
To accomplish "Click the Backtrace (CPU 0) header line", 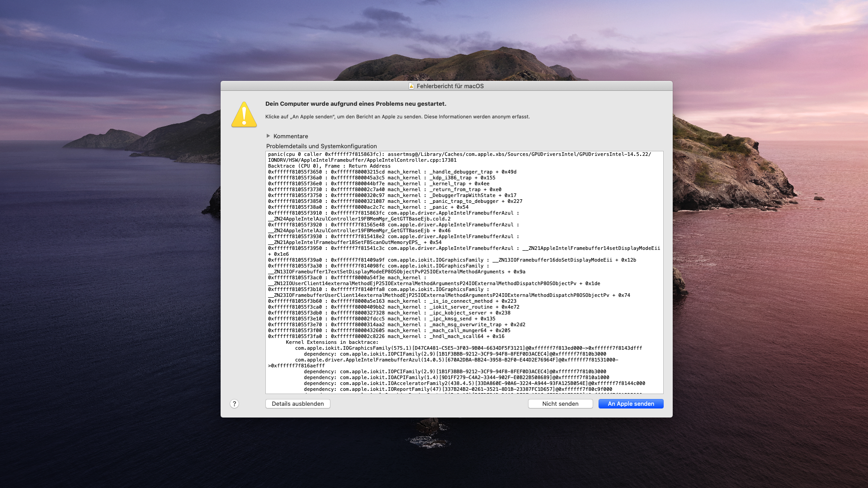I will [x=329, y=166].
